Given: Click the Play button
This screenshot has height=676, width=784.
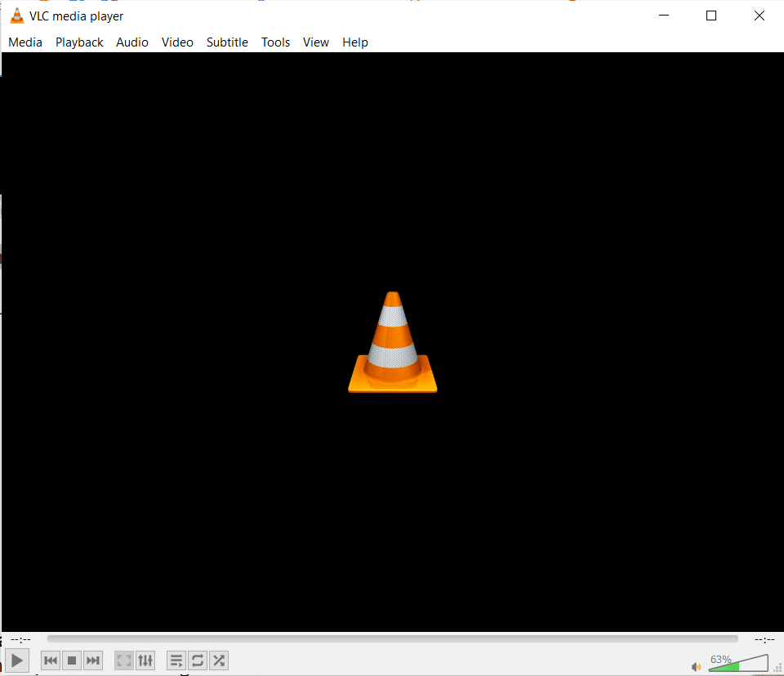Looking at the screenshot, I should [x=17, y=660].
